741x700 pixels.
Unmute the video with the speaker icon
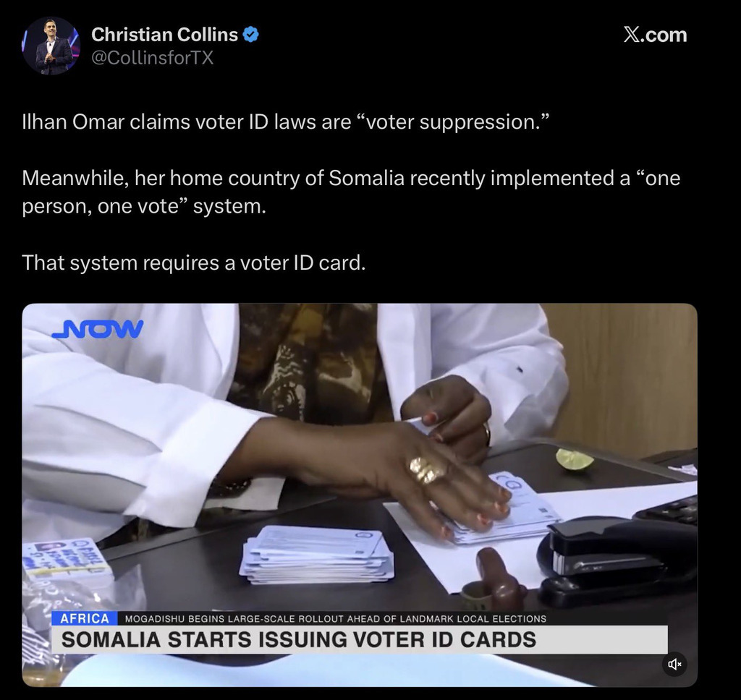click(674, 664)
